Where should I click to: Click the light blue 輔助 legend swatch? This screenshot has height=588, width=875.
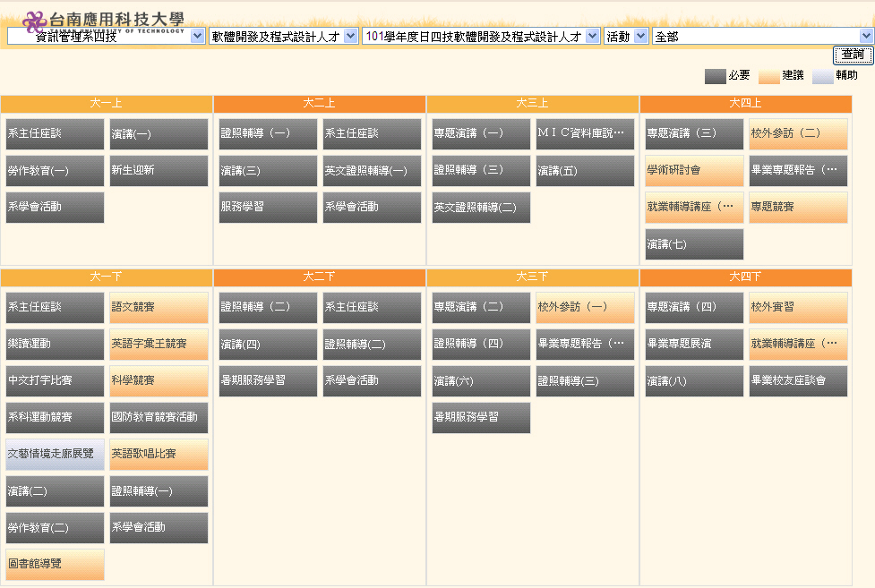click(822, 76)
